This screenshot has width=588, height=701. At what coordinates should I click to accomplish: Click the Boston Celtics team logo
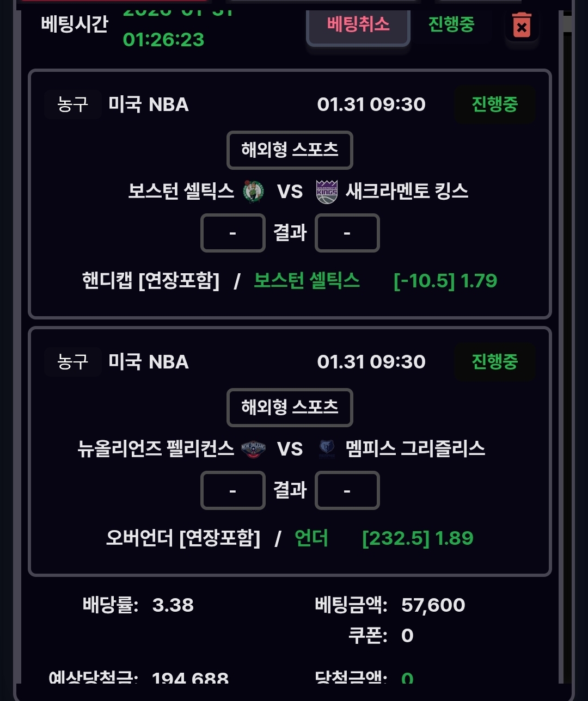254,192
